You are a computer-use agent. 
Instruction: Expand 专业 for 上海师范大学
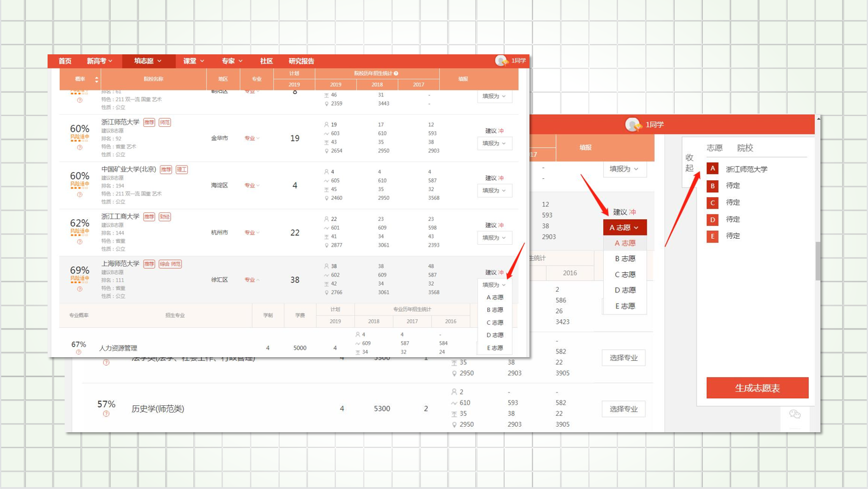251,280
